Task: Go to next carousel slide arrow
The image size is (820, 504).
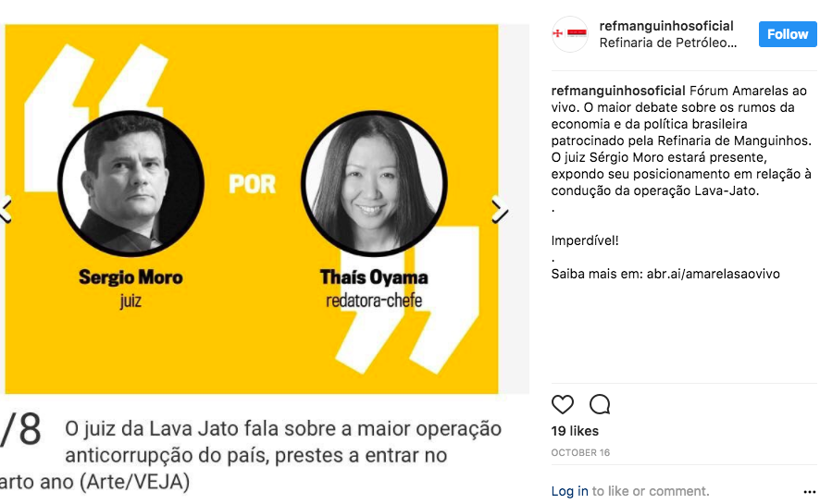Action: 500,210
